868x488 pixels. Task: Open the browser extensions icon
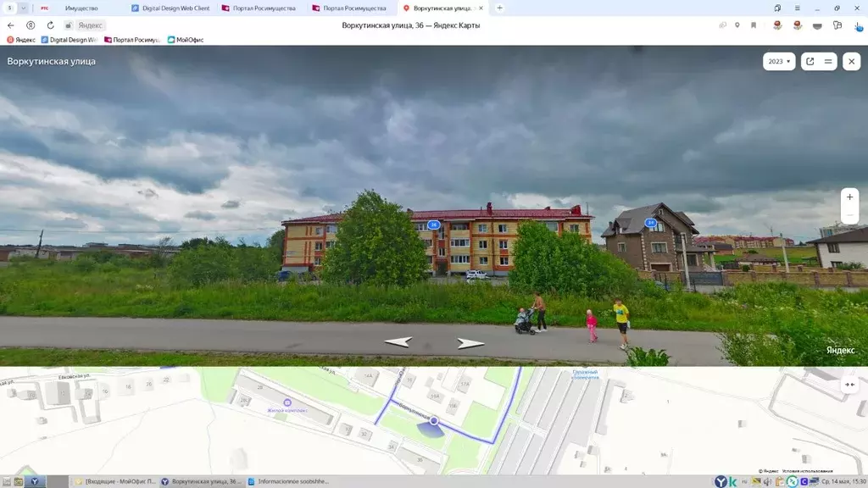(x=837, y=25)
